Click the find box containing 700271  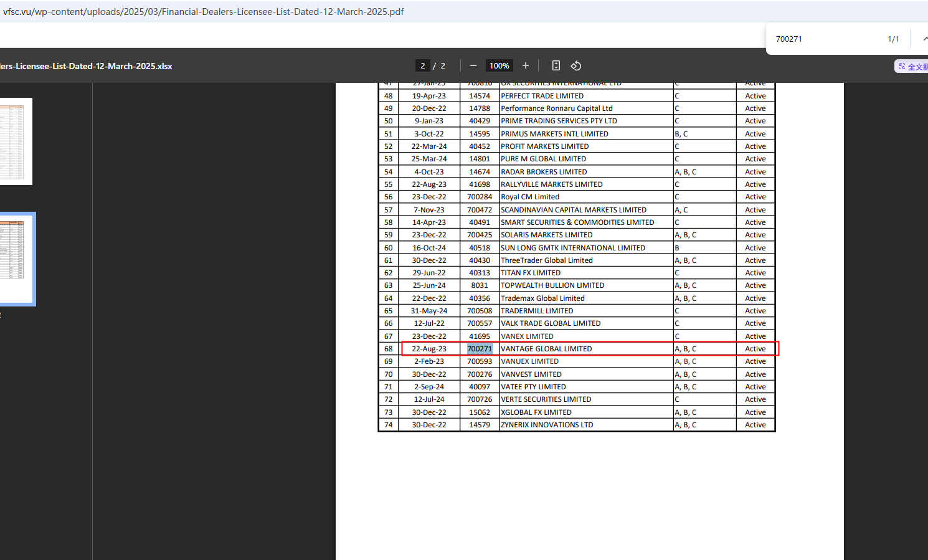tap(822, 39)
